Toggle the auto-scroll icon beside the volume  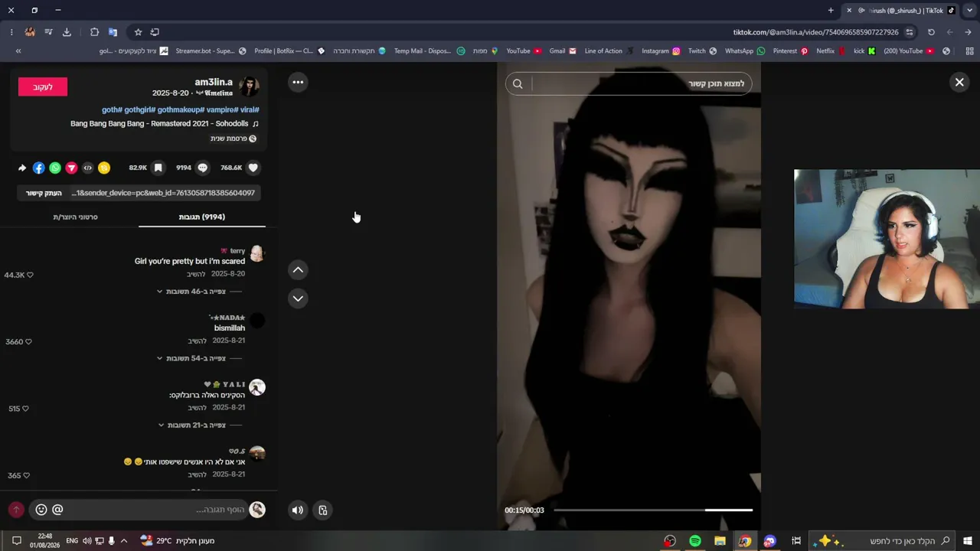323,510
